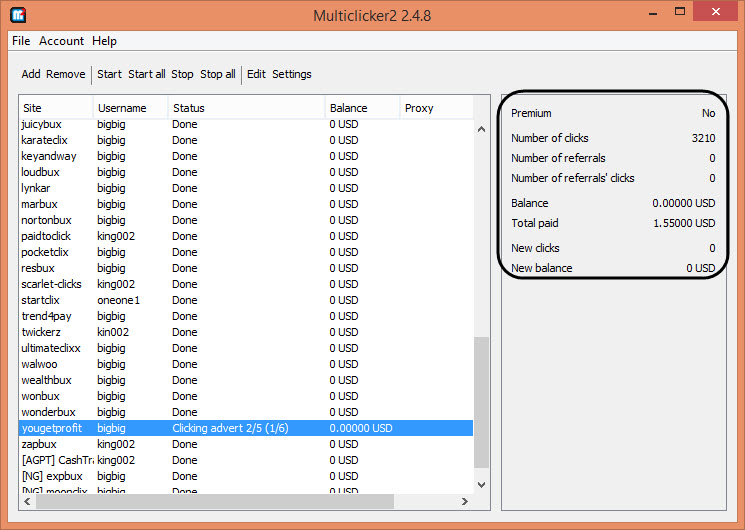Click the Number of referrals label
This screenshot has width=745, height=530.
[x=558, y=158]
